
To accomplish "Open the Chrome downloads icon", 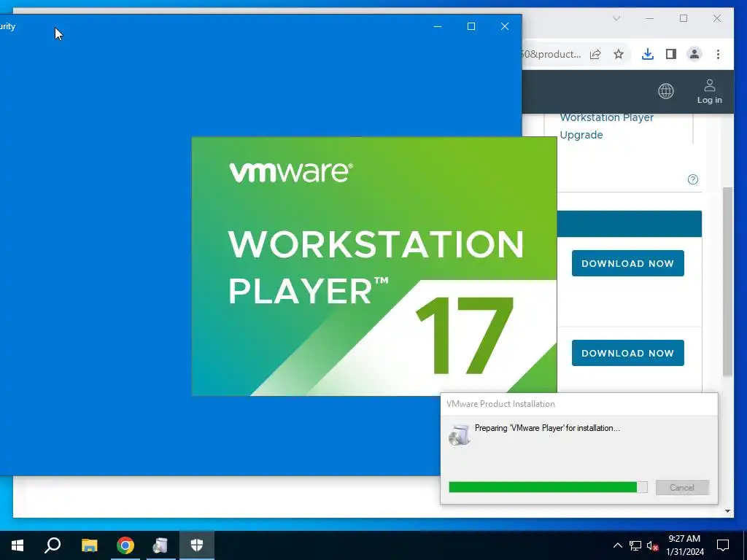I will point(647,54).
